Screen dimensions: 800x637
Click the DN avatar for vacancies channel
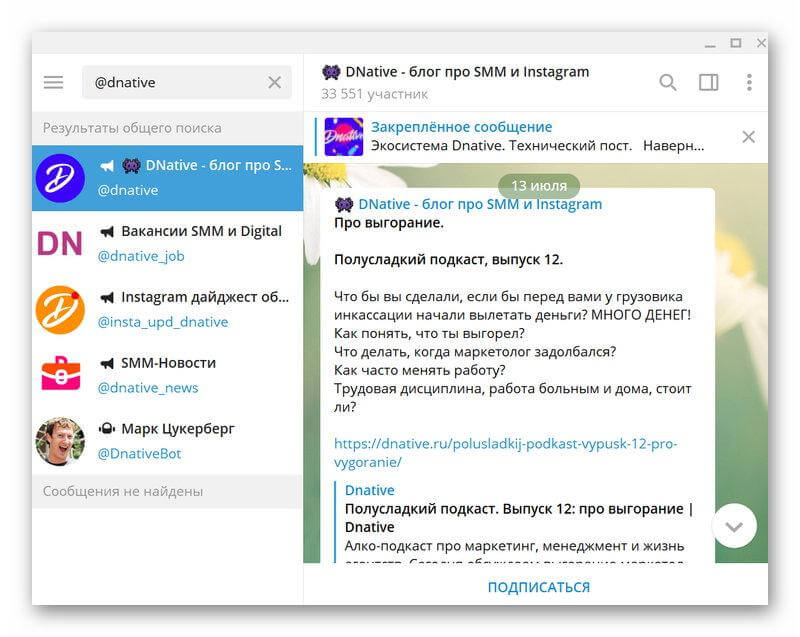pyautogui.click(x=60, y=243)
